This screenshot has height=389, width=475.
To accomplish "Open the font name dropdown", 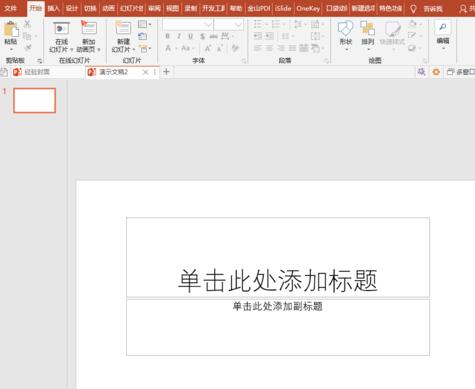I will (208, 24).
